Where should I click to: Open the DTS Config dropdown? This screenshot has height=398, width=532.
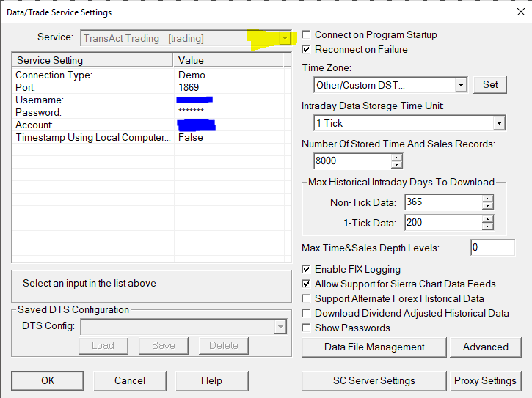280,327
